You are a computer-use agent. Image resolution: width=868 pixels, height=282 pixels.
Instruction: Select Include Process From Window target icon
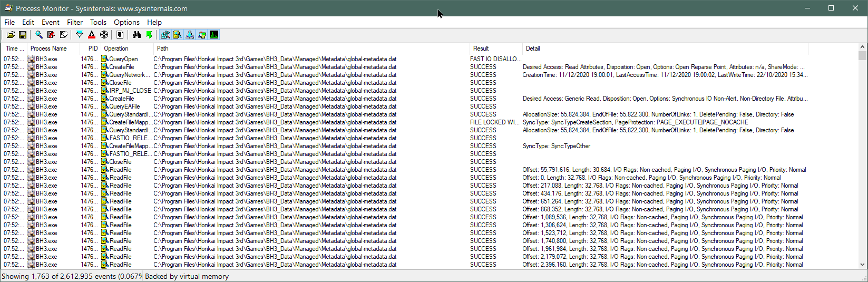[104, 35]
